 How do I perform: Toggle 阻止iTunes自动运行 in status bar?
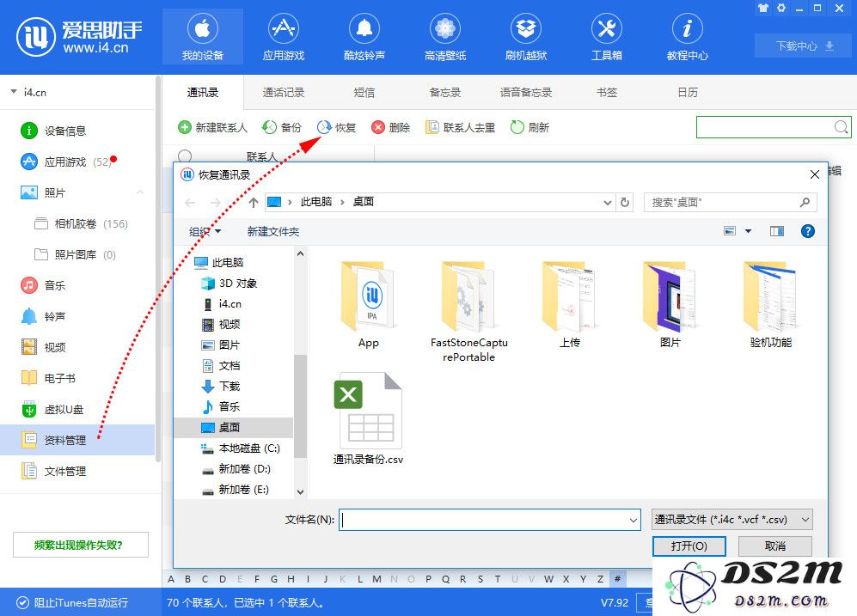pos(73,602)
